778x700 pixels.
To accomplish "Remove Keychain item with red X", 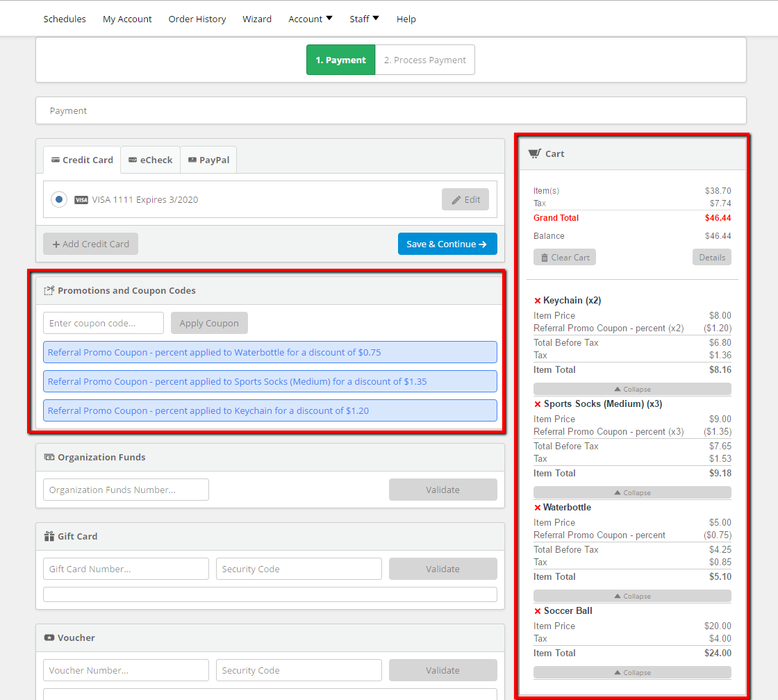I will coord(538,301).
